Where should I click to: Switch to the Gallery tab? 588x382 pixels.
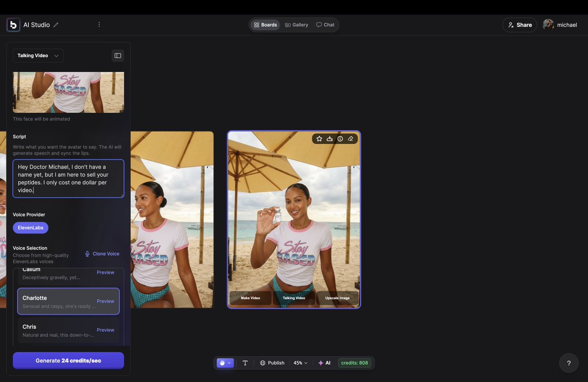[x=296, y=25]
